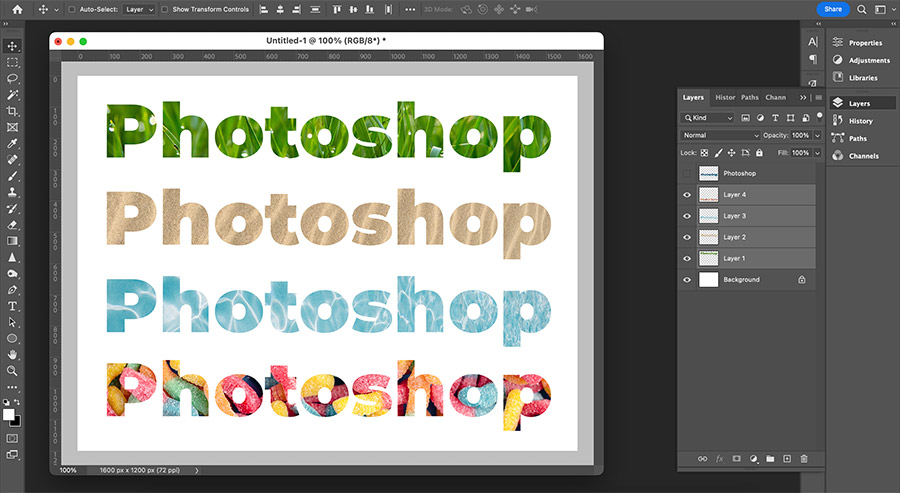The image size is (900, 493).
Task: Open the search magnifier in top bar
Action: pyautogui.click(x=862, y=9)
